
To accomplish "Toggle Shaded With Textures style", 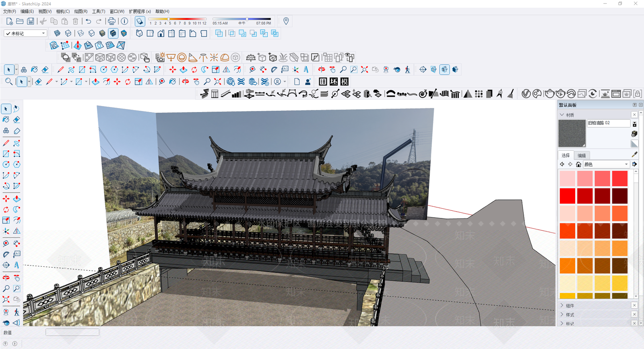I will coord(113,33).
